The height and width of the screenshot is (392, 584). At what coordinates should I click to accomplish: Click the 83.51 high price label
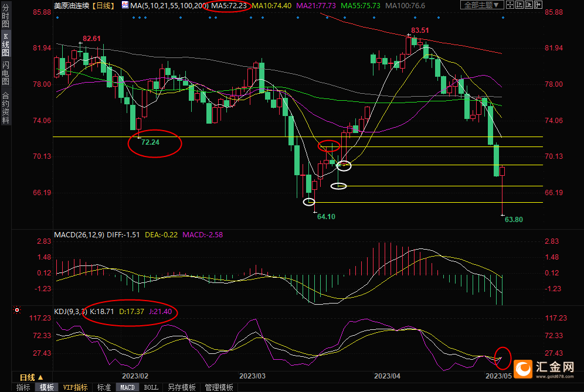click(x=420, y=30)
